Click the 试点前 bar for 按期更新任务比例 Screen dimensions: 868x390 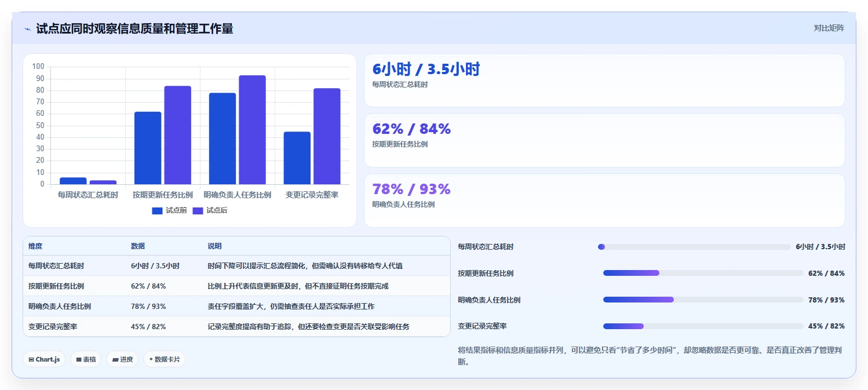[148, 148]
